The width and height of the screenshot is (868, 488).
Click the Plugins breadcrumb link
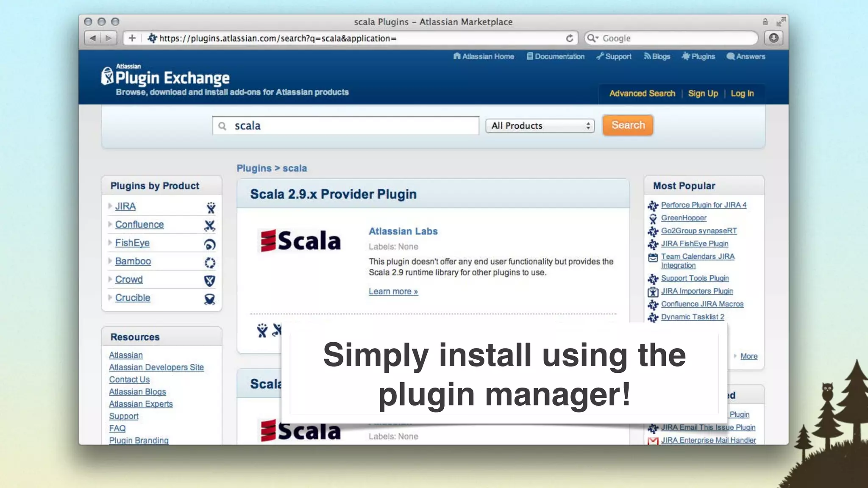(254, 168)
